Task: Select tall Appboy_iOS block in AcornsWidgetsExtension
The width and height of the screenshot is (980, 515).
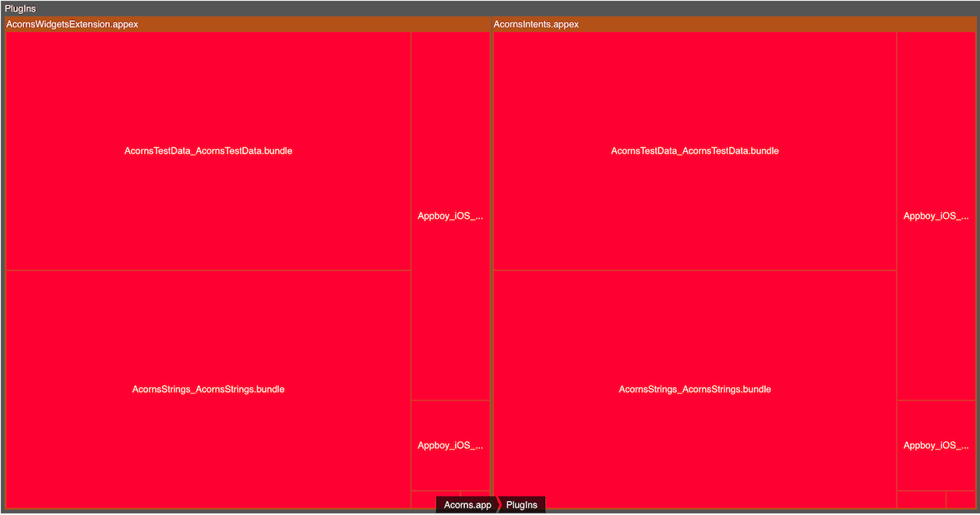Action: click(x=450, y=216)
